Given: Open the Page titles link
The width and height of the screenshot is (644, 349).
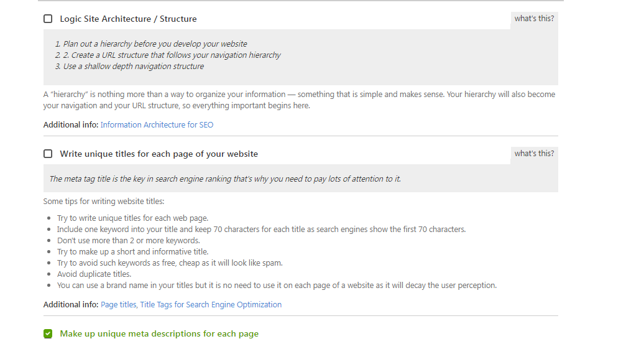Looking at the screenshot, I should (x=118, y=305).
